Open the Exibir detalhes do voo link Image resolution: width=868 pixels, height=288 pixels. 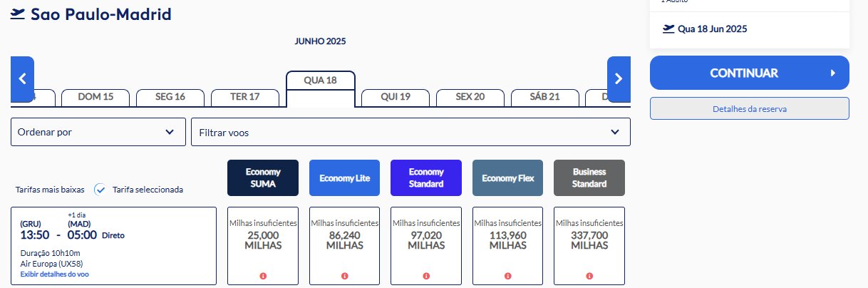[x=55, y=274]
